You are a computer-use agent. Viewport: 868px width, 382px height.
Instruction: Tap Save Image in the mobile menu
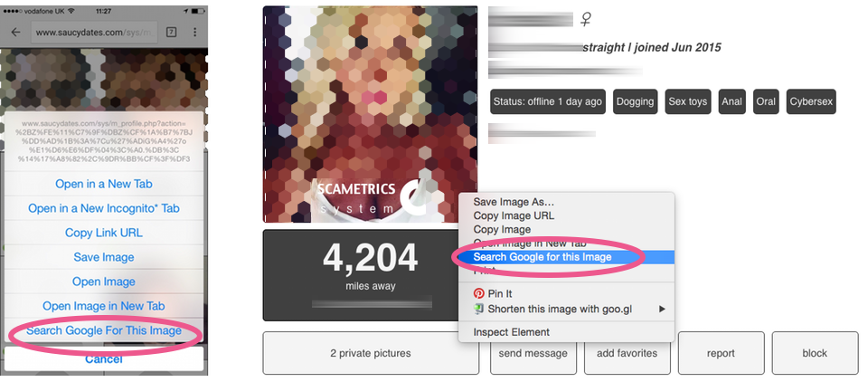[104, 257]
